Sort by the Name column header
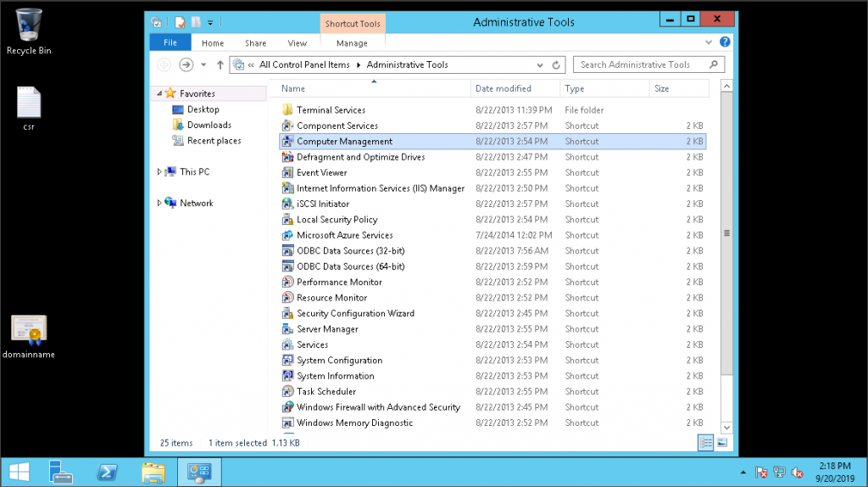868x487 pixels. [370, 88]
